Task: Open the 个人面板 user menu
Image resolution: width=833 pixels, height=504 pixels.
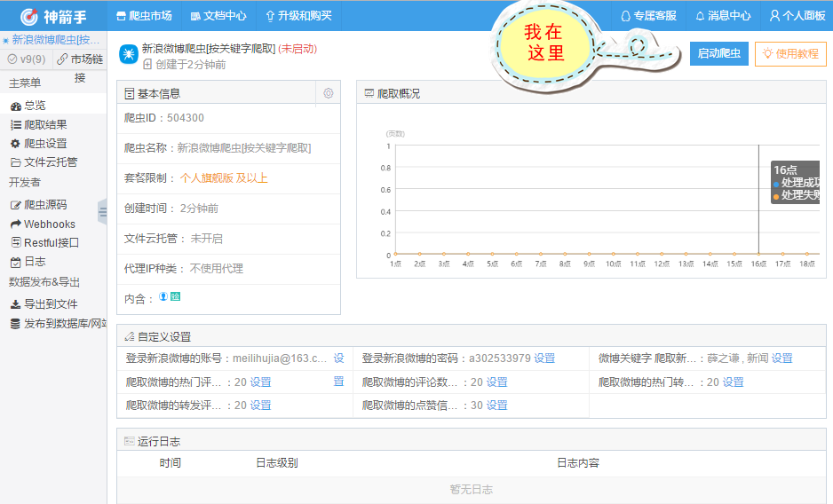Action: click(797, 16)
